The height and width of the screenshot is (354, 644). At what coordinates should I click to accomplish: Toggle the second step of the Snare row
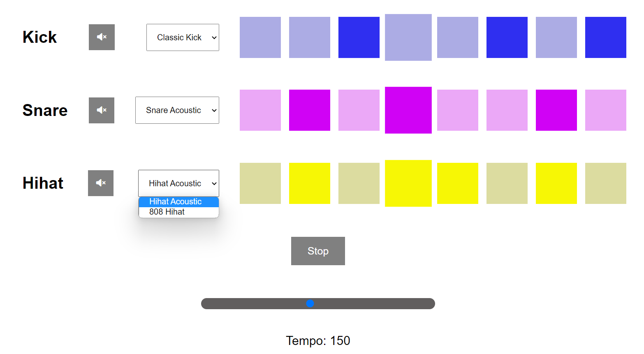pos(309,110)
